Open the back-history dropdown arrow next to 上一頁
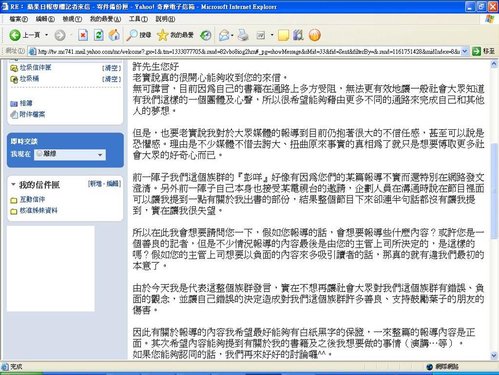 point(46,35)
